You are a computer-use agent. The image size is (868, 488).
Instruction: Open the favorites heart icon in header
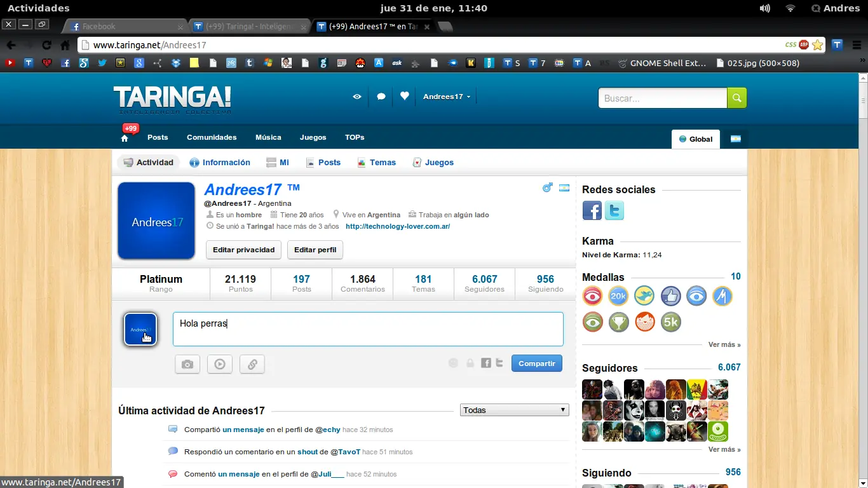(x=404, y=96)
